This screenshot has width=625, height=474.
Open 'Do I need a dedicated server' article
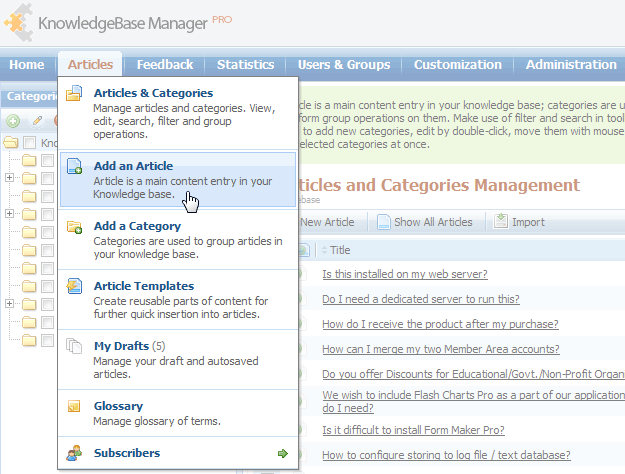point(421,299)
